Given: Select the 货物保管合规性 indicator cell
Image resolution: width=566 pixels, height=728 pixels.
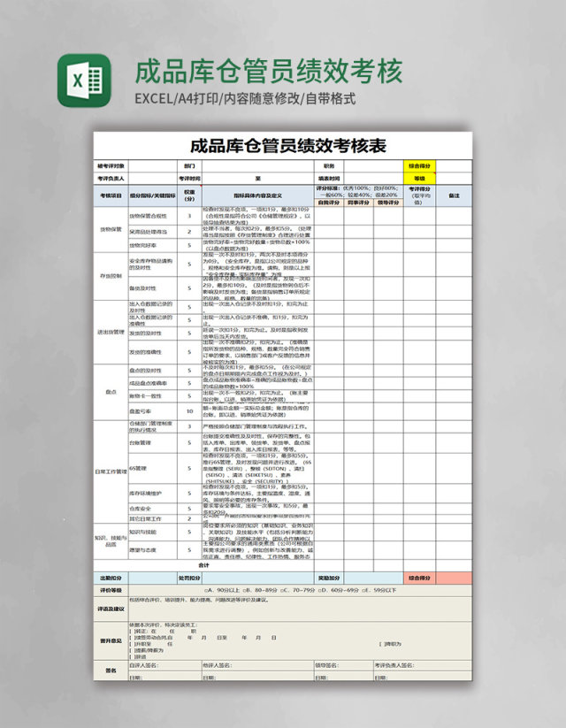Looking at the screenshot, I should tap(153, 216).
